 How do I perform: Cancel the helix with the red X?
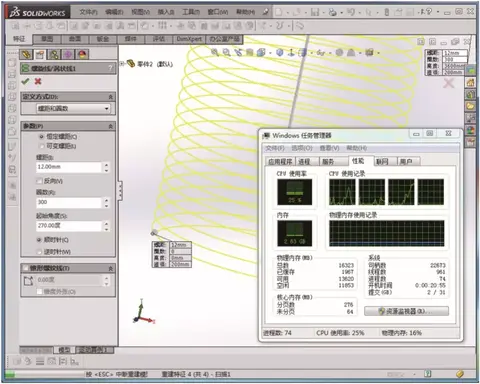coord(38,81)
